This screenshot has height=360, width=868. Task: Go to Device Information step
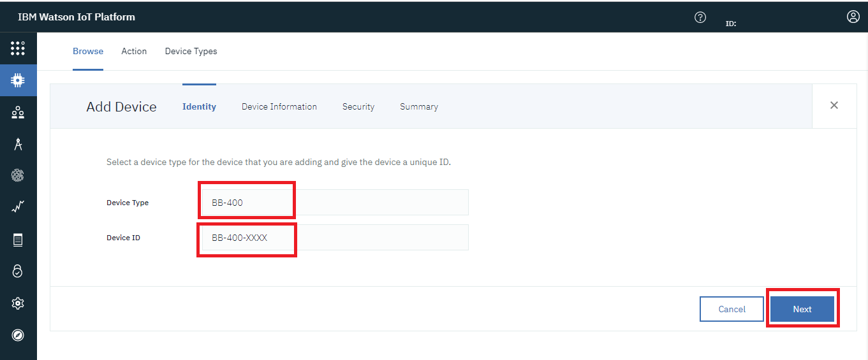coord(279,106)
